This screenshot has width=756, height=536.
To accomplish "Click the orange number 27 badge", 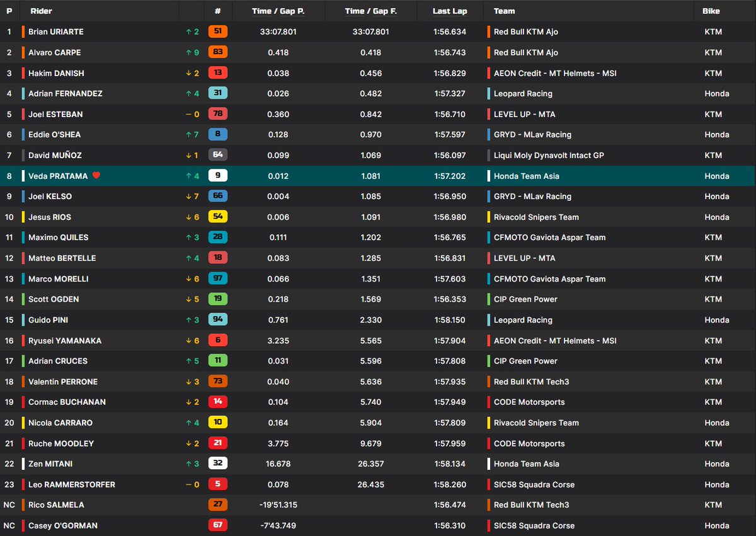I will tap(217, 505).
